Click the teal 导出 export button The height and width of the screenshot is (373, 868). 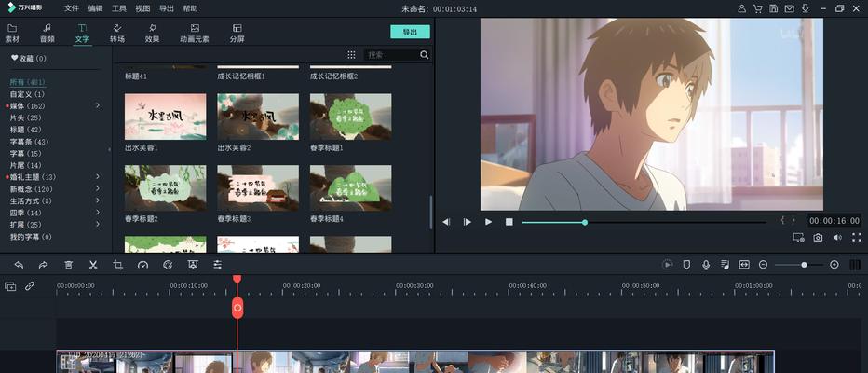point(410,32)
